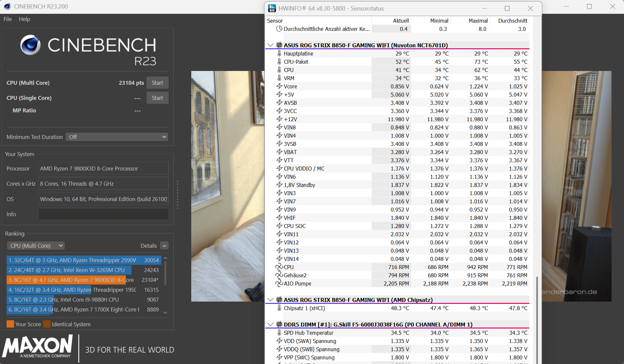Image resolution: width=624 pixels, height=364 pixels.
Task: Click into the Info input field
Action: coord(104,214)
